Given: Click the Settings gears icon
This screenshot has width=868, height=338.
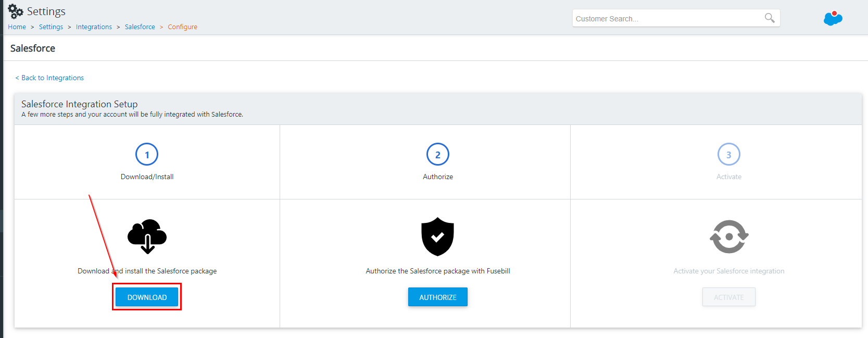Looking at the screenshot, I should pyautogui.click(x=16, y=11).
